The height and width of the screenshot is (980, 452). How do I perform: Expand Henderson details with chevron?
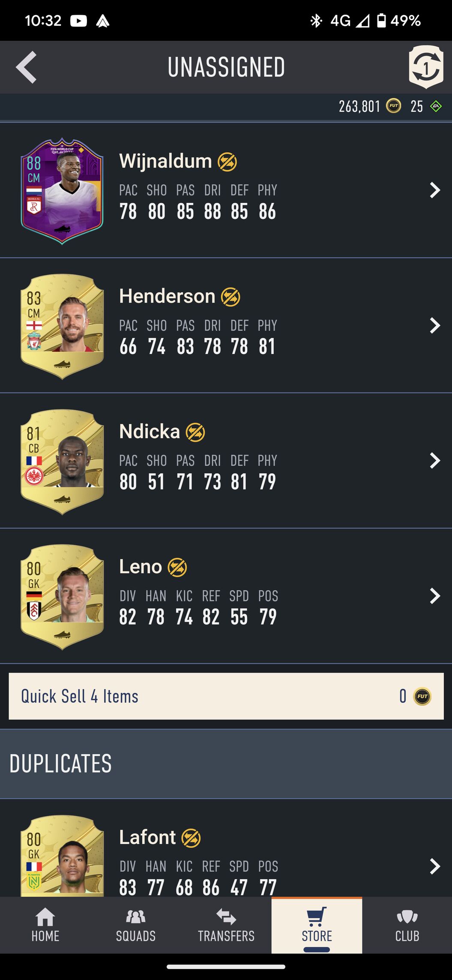(x=435, y=325)
